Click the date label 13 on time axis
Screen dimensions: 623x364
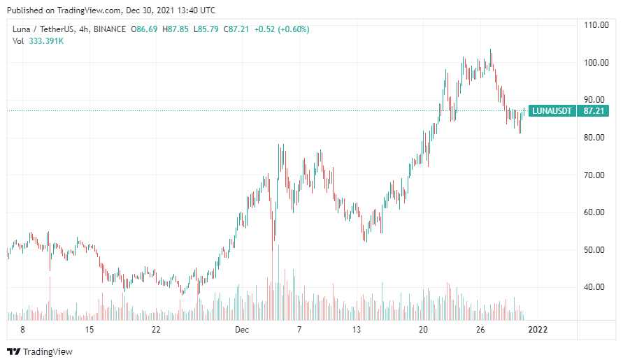[357, 330]
